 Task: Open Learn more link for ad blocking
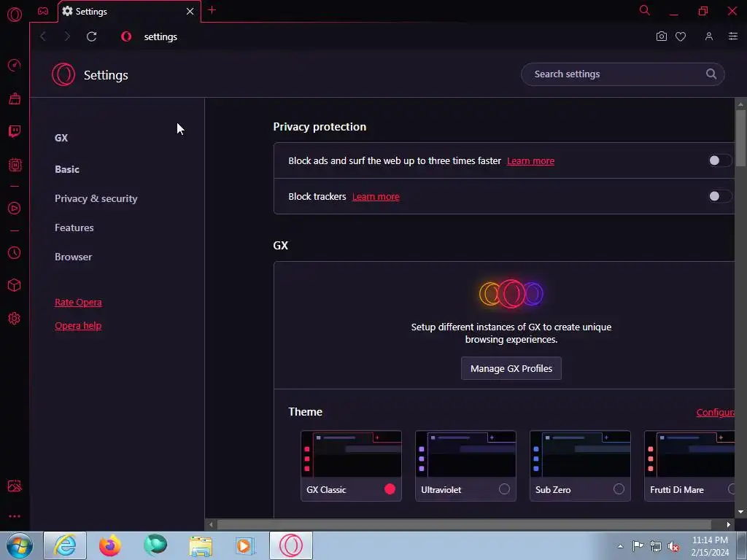point(531,161)
